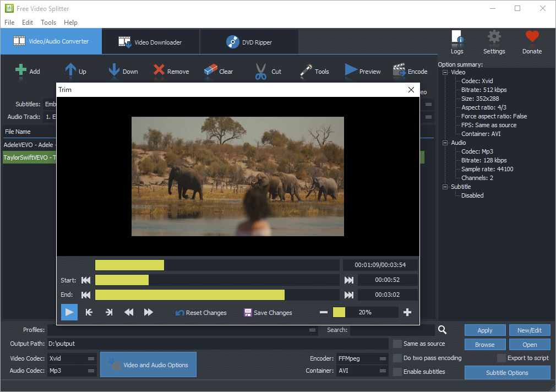This screenshot has height=392, width=556.
Task: Open the Profiles dropdown
Action: tap(312, 330)
